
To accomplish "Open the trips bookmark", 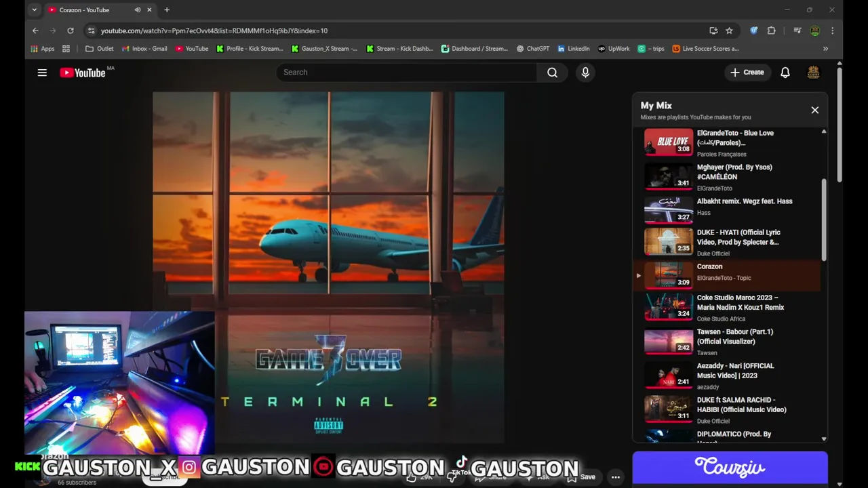I will coord(651,49).
